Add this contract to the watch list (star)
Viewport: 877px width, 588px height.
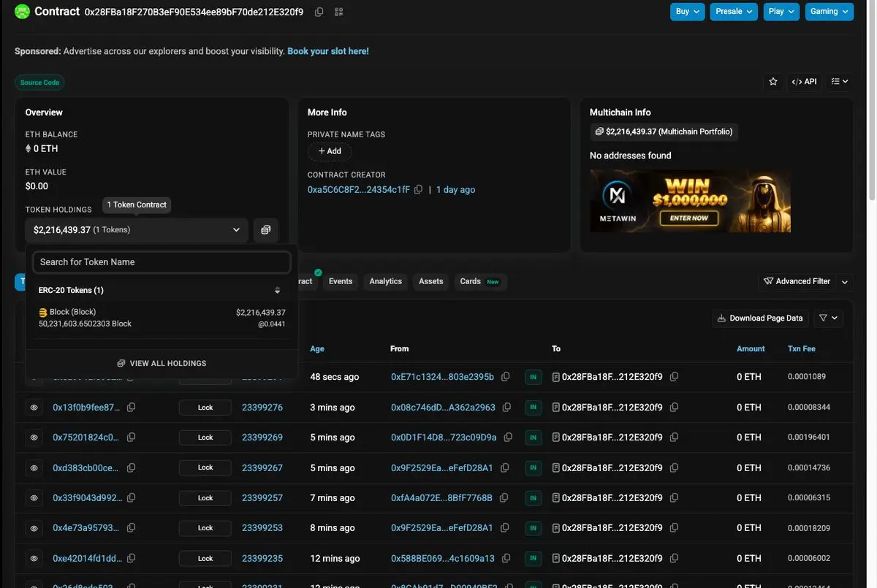[x=773, y=82]
